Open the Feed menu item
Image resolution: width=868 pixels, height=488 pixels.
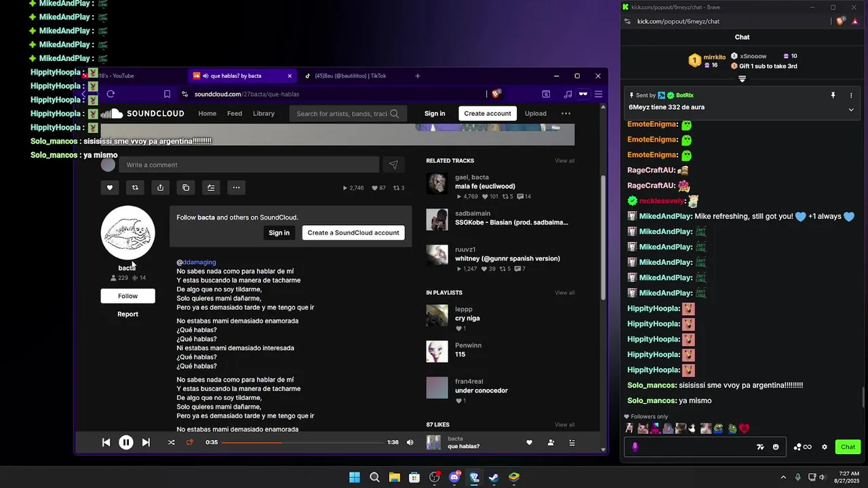pyautogui.click(x=235, y=113)
